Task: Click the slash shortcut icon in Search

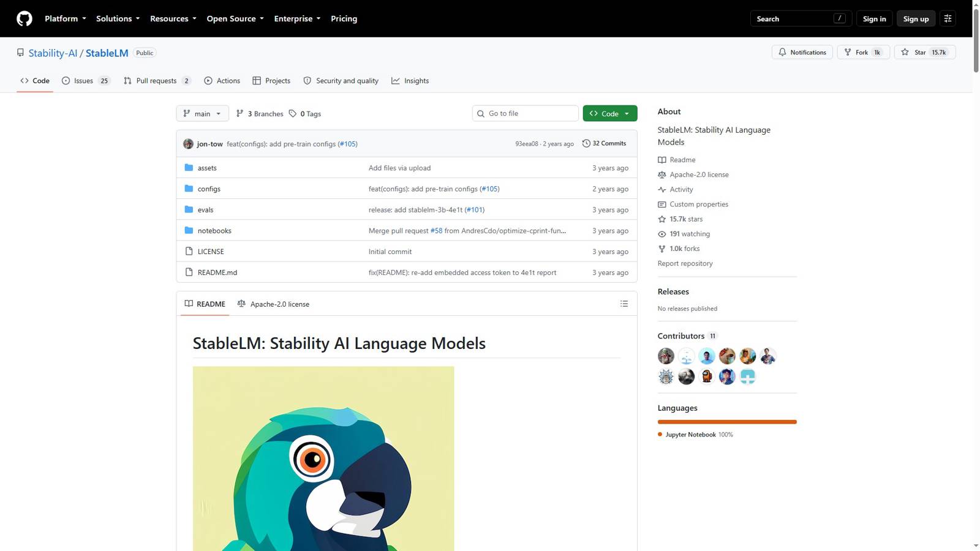Action: (839, 18)
